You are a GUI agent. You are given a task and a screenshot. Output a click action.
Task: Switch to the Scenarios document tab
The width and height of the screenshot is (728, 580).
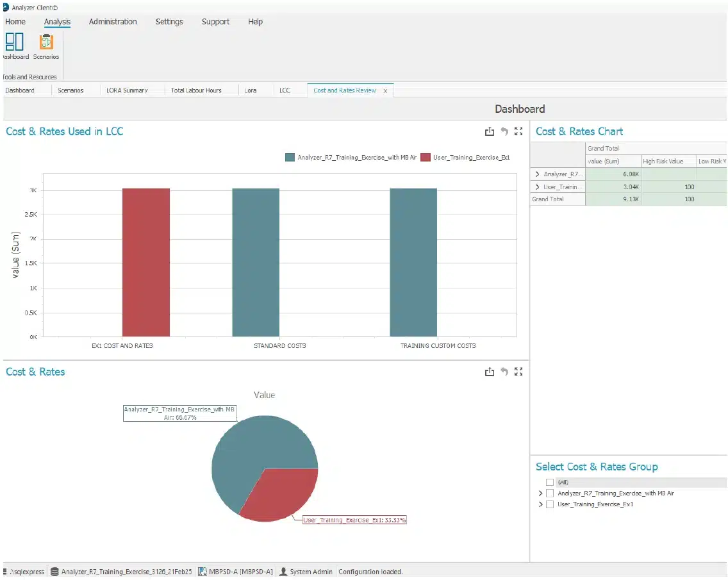(x=70, y=90)
